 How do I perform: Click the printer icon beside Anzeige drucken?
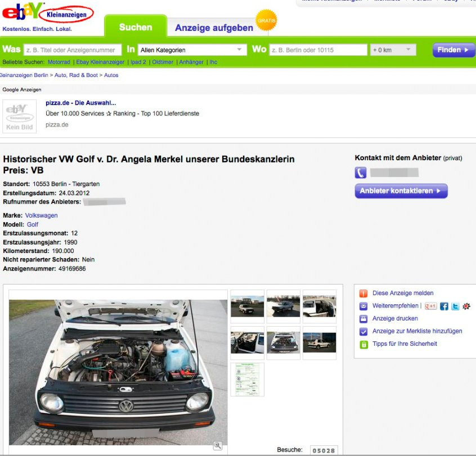tap(363, 319)
